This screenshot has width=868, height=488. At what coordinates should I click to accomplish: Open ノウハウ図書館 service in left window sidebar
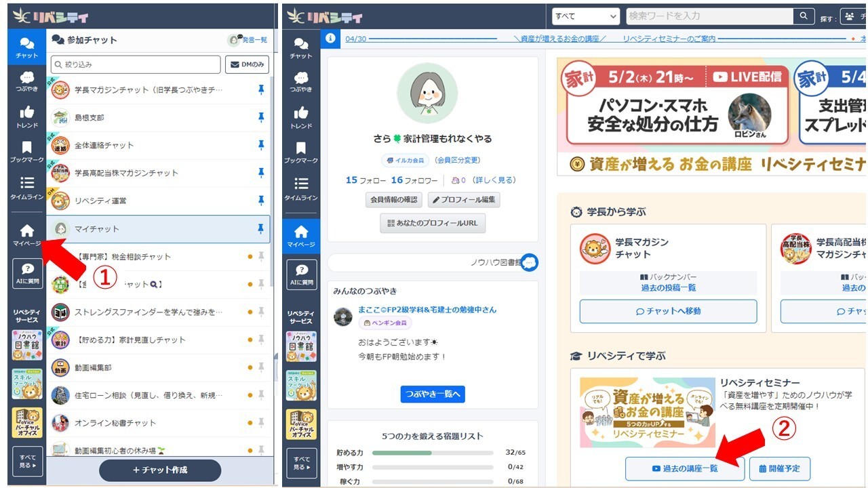pos(27,345)
